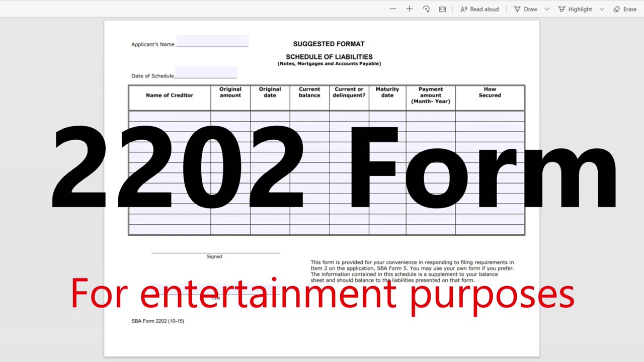The height and width of the screenshot is (362, 644).
Task: Click first row cell under Payment amount
Action: point(431,116)
